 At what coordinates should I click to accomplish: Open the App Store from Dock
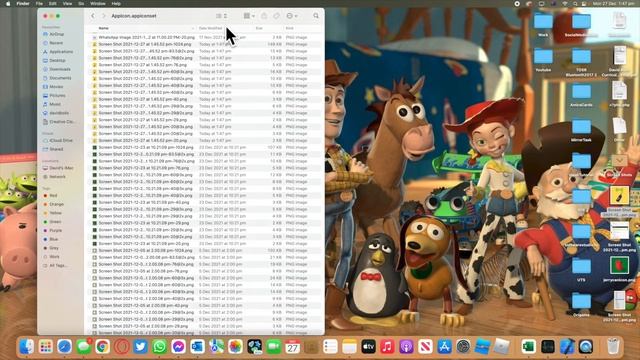click(444, 347)
